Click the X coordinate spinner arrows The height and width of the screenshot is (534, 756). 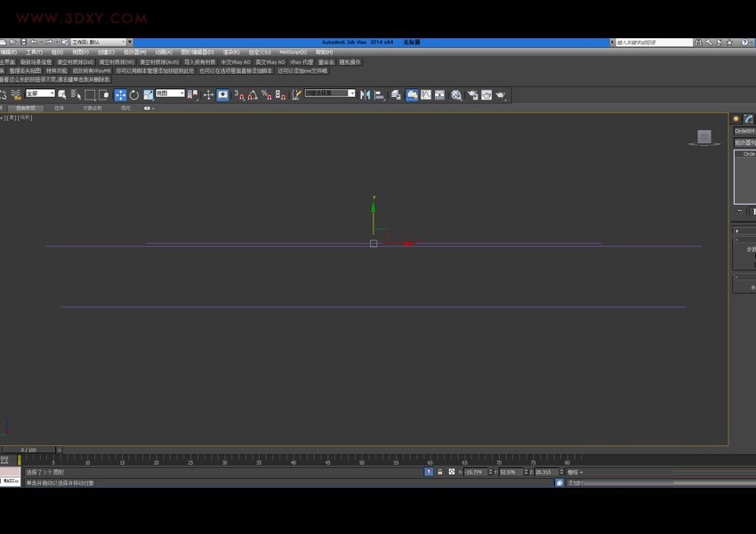[490, 472]
